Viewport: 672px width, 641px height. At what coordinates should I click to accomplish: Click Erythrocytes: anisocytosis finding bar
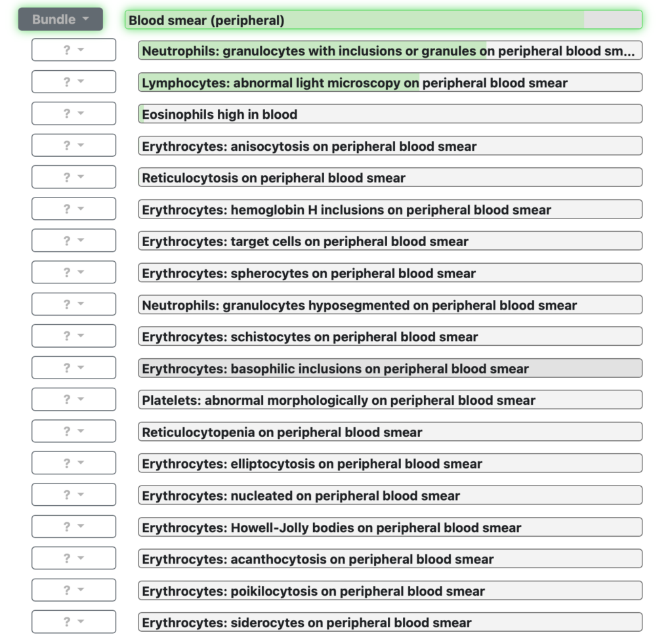(x=390, y=146)
